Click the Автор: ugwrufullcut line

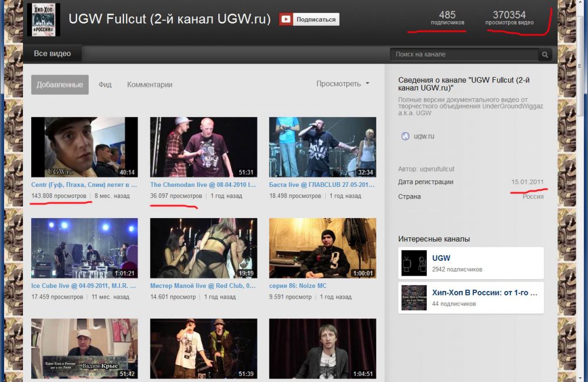[x=426, y=169]
